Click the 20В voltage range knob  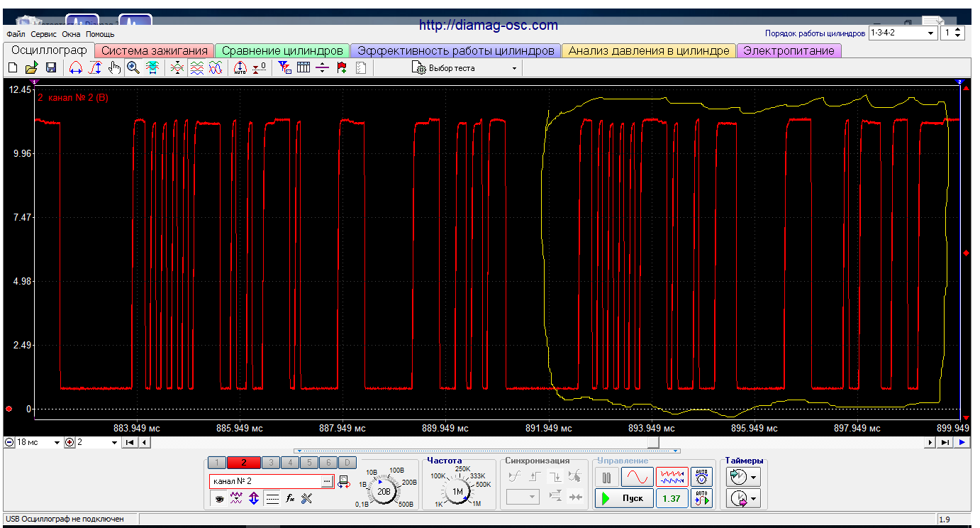384,490
